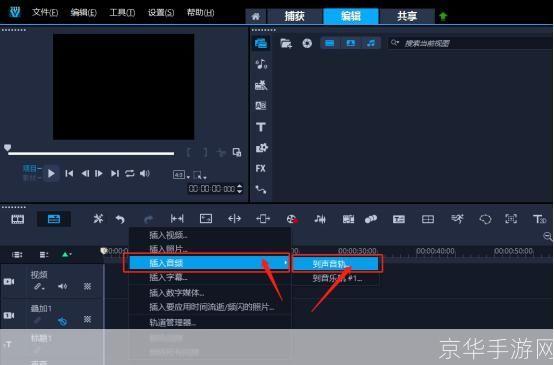Open the resize/crop mode dropdown
This screenshot has height=365, width=554.
click(200, 175)
